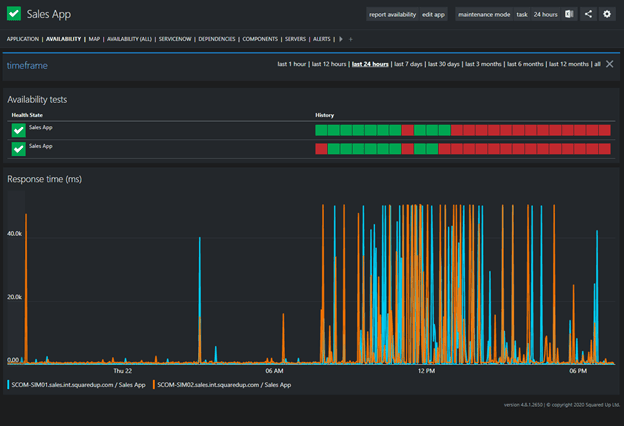
Task: Click first Sales App health state checkmark
Action: coord(18,130)
